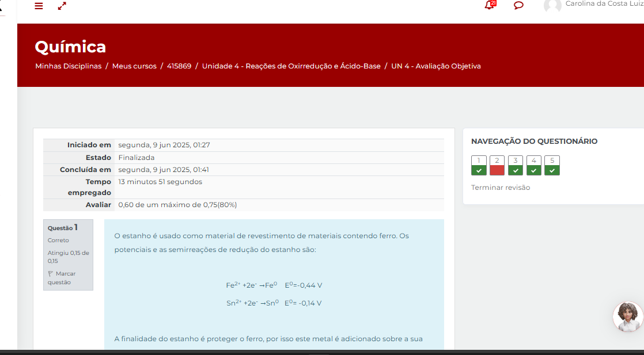
Task: Go to question 3 in quiz navigation
Action: (x=516, y=165)
